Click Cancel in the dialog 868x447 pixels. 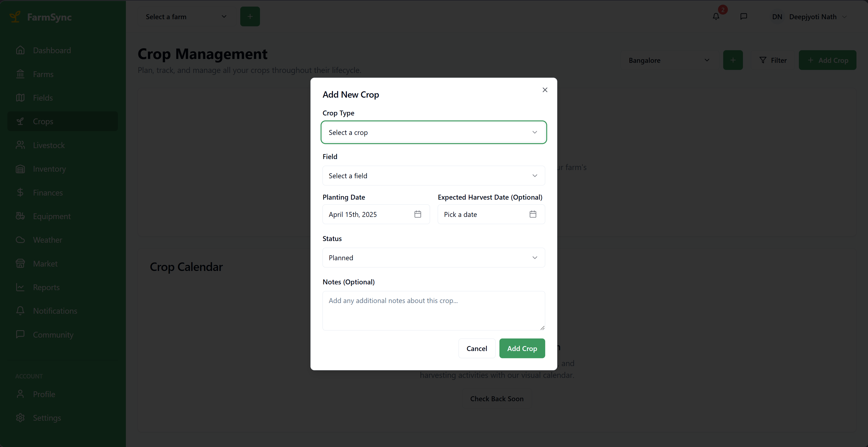[477, 348]
